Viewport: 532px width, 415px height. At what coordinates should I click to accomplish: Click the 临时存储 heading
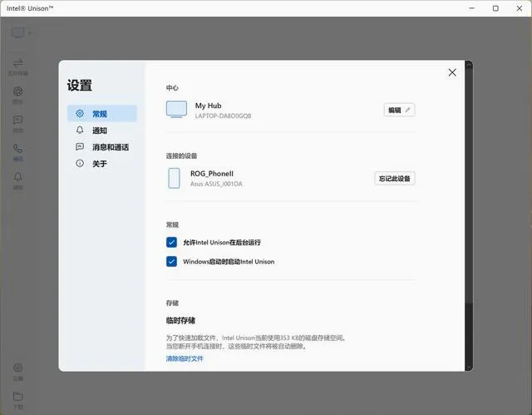tap(180, 320)
